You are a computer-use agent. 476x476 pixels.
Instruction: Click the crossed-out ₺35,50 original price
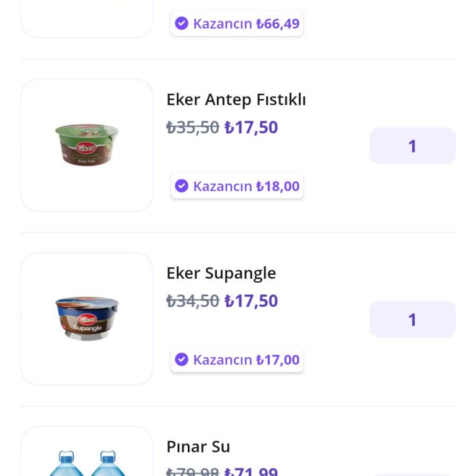tap(193, 128)
